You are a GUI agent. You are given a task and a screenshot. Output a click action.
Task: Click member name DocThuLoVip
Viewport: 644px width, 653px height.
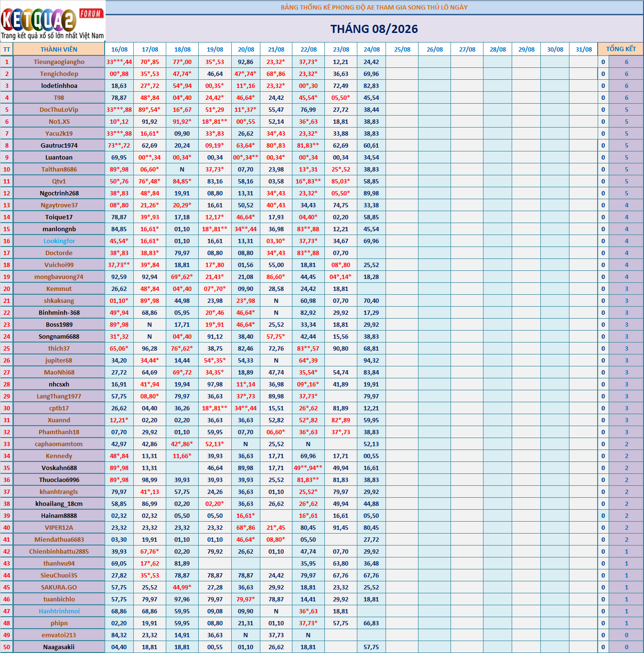pyautogui.click(x=59, y=110)
